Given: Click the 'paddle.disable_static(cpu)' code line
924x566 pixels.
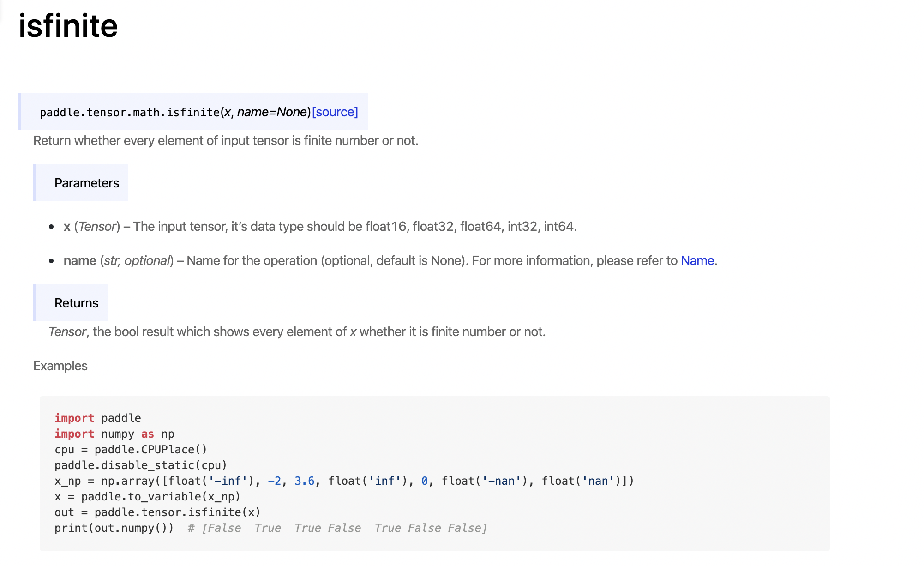Looking at the screenshot, I should point(141,465).
